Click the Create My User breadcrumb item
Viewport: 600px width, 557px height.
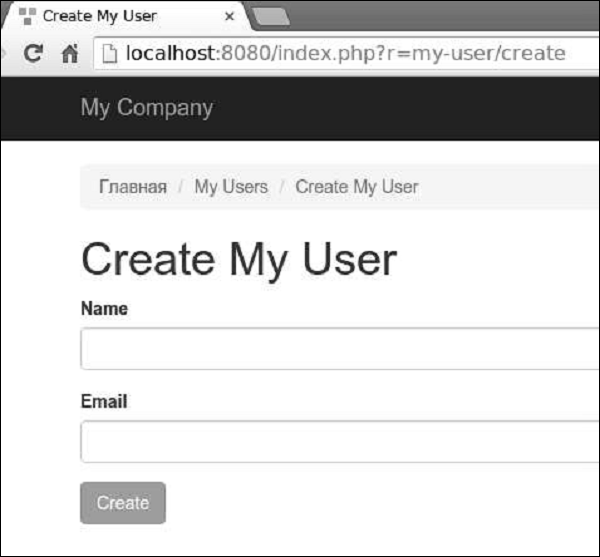[x=357, y=187]
